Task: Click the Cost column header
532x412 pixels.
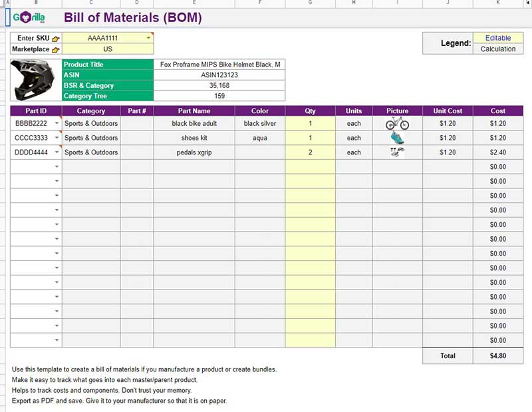Action: (x=498, y=110)
